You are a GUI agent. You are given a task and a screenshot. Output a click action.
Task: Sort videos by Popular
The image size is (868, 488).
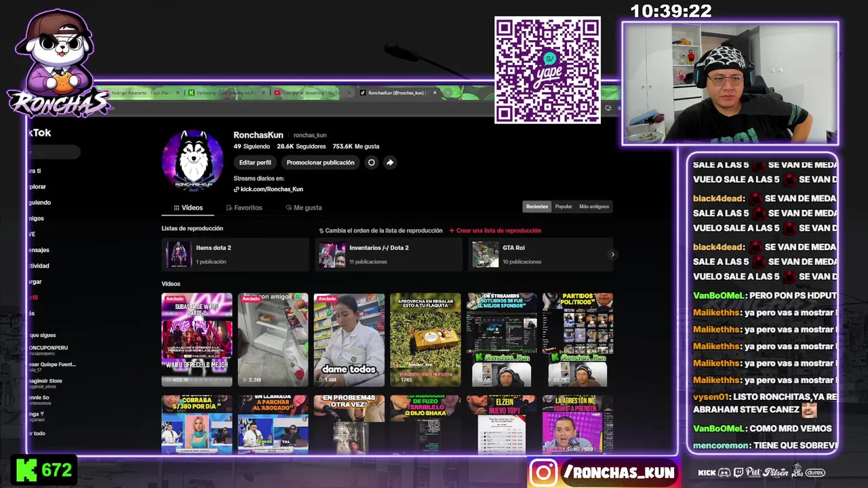564,207
